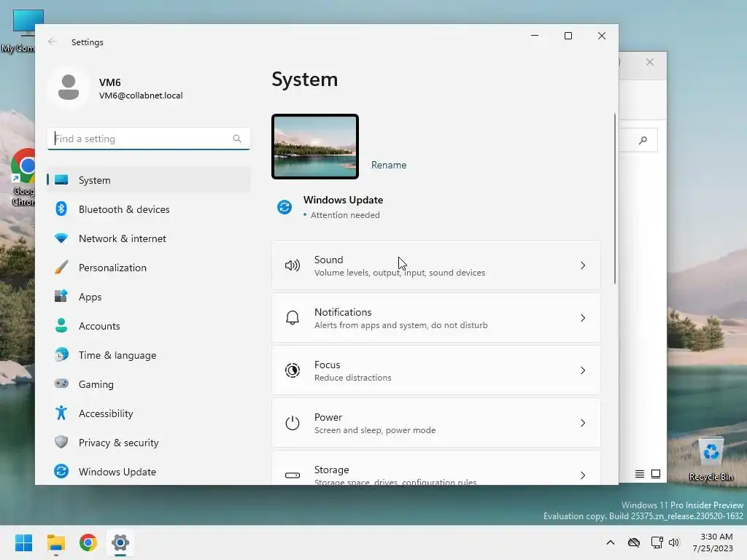Open Windows Update Attention needed status
Viewport: 747px width, 560px height.
(345, 215)
